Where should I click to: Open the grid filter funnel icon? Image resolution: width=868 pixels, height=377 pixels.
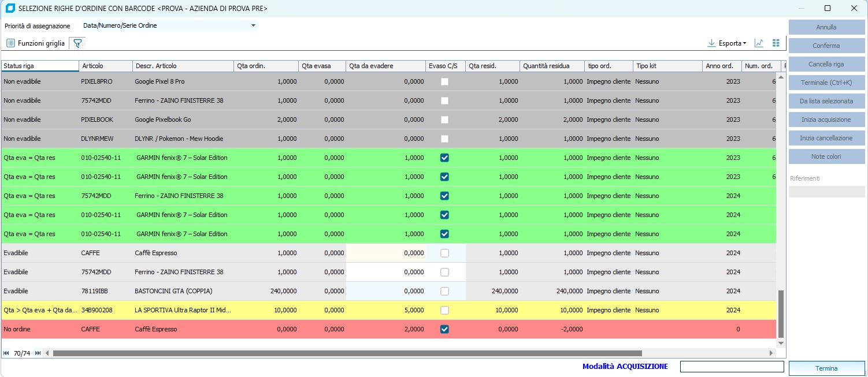click(77, 43)
